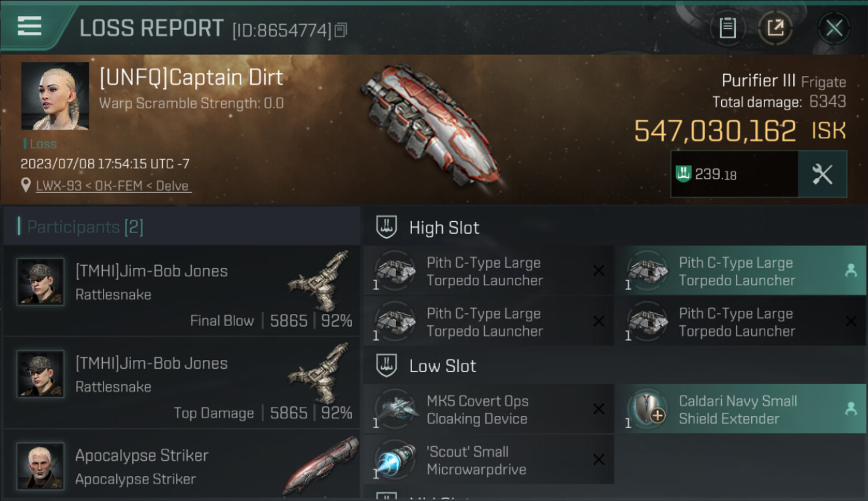Click the X mark on the first torpedo launcher
Viewport: 868px width, 501px height.
click(599, 271)
